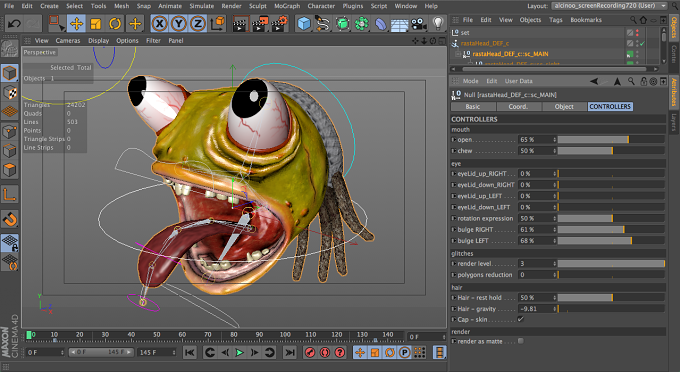Click the CONTROLLERS tab button

coord(610,107)
